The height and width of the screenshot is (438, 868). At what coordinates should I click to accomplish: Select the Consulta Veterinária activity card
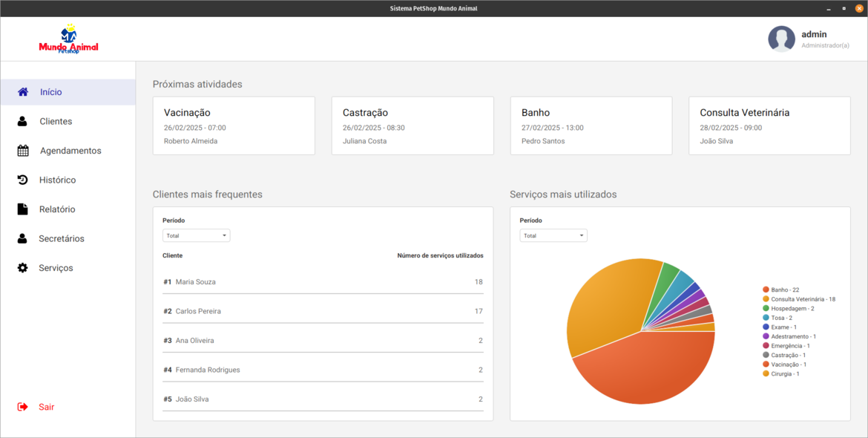pos(769,125)
